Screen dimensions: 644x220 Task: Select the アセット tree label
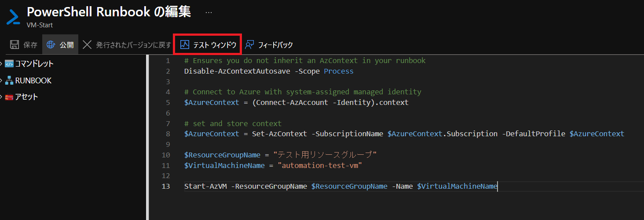tap(26, 97)
